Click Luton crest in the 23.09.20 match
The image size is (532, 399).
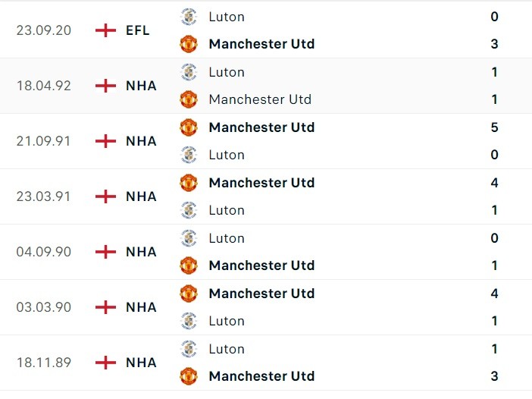189,16
